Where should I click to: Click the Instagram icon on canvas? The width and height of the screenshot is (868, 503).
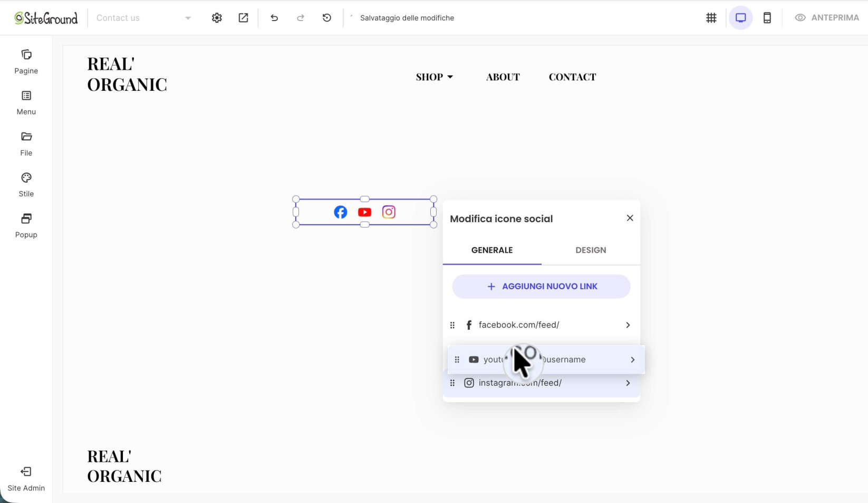click(389, 212)
